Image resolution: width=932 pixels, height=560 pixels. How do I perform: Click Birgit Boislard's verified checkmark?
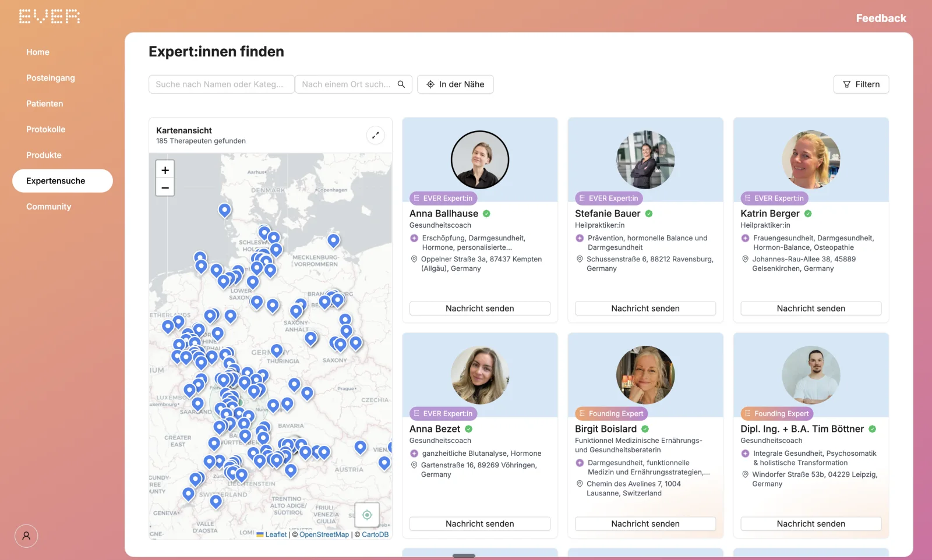pyautogui.click(x=645, y=429)
